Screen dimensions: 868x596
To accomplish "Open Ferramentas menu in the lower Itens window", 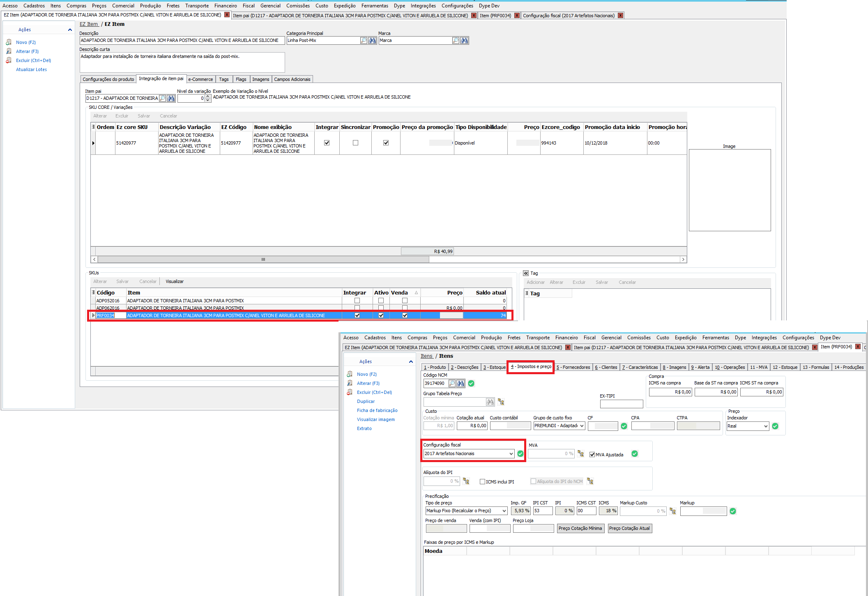I will (716, 338).
